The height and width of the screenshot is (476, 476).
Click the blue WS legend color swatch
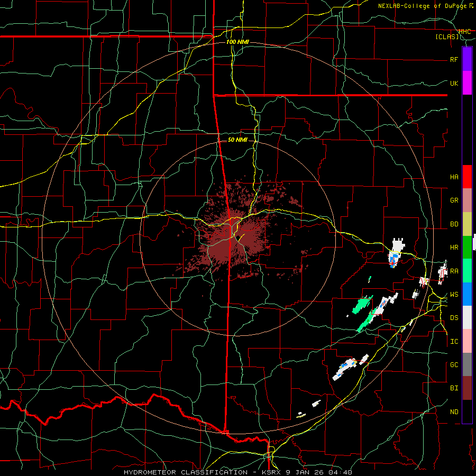[467, 294]
